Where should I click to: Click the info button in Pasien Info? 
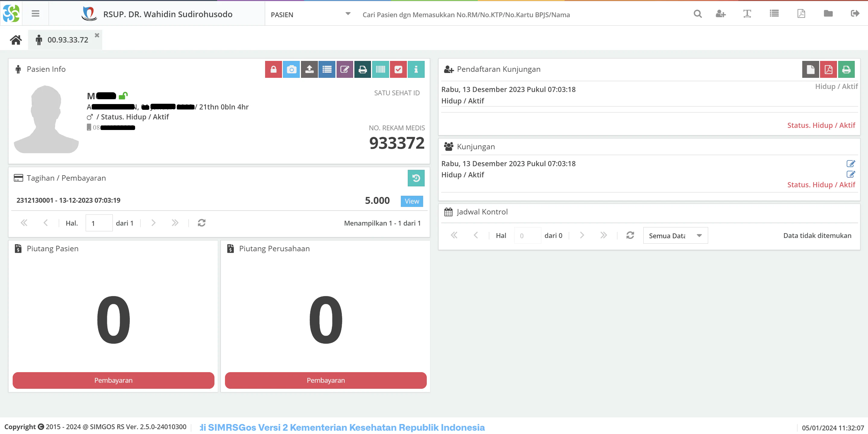click(x=416, y=69)
